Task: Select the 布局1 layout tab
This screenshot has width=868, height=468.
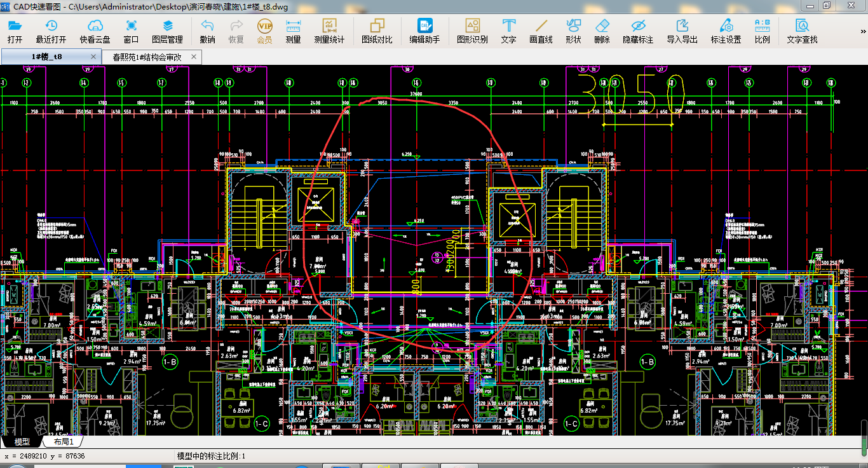Action: [64, 442]
